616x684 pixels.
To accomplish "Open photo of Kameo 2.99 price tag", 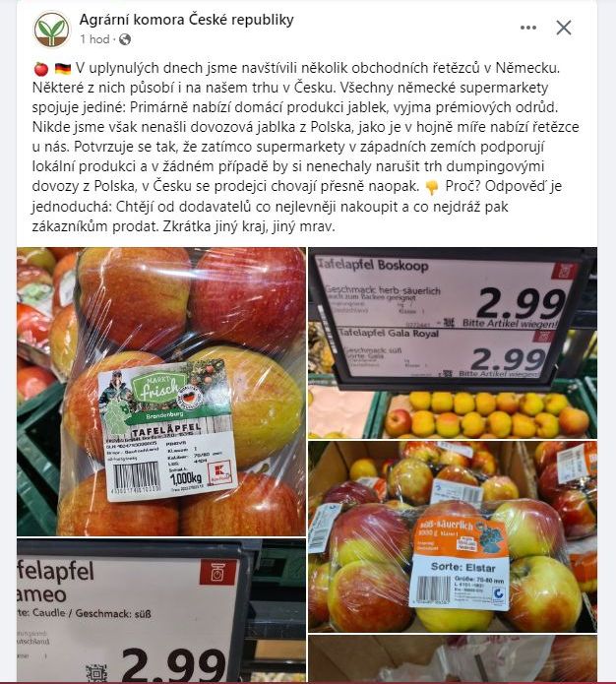I will (161, 611).
